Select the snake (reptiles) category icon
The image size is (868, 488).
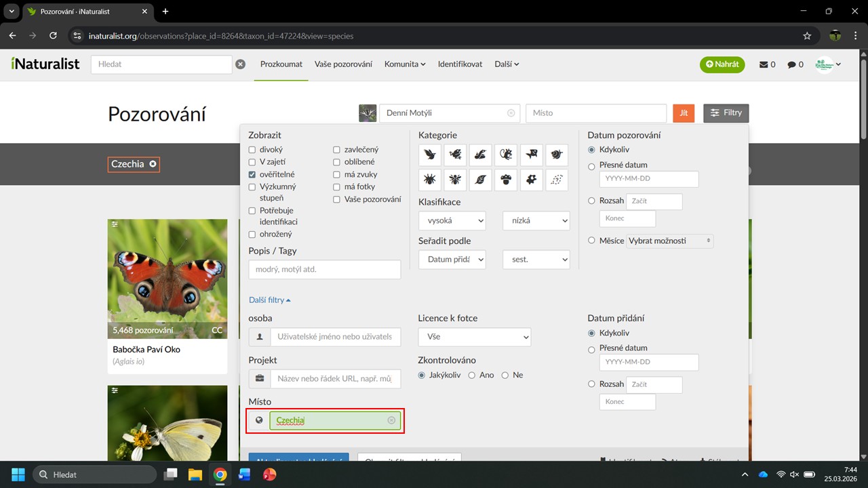point(480,155)
